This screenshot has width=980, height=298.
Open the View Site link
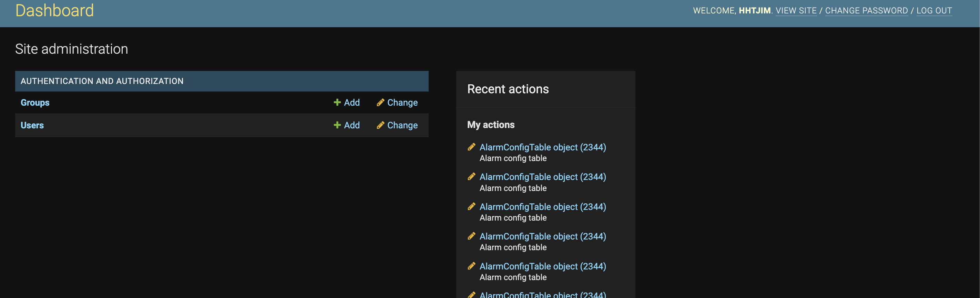pyautogui.click(x=796, y=11)
